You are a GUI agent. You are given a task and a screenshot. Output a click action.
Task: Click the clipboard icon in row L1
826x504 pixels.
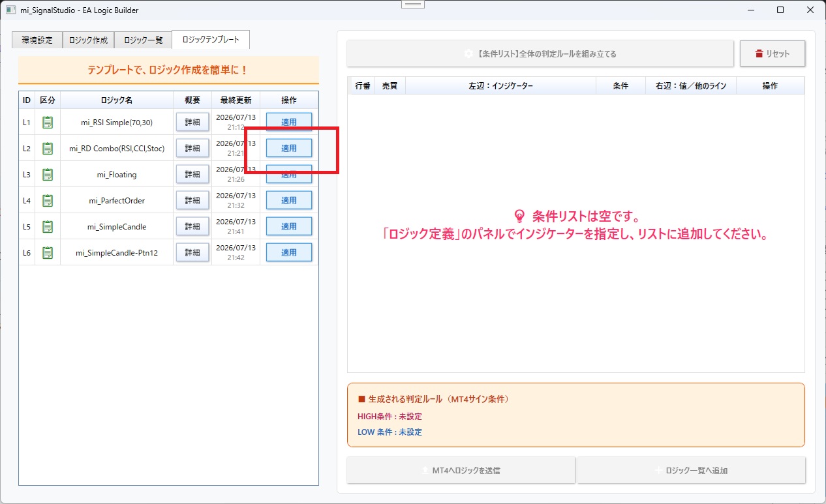click(48, 122)
